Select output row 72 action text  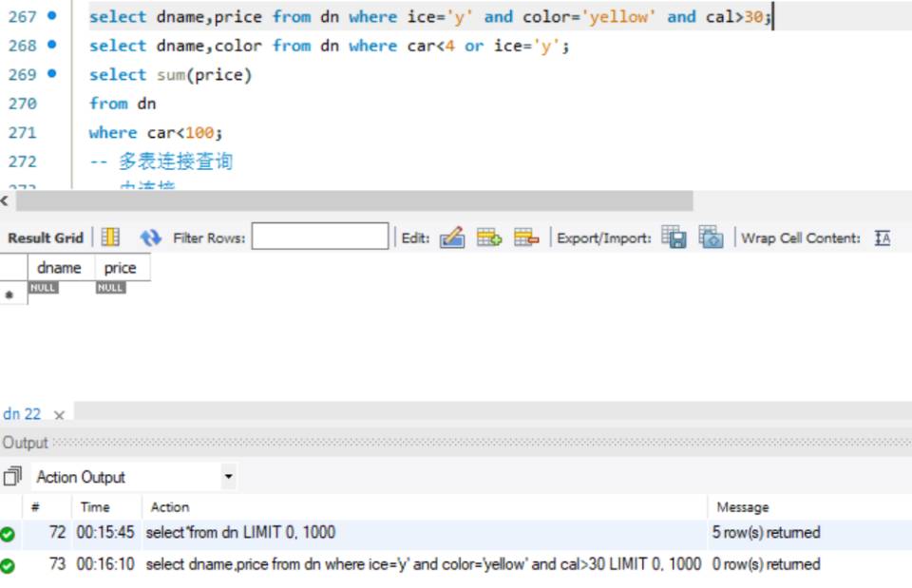[x=240, y=533]
